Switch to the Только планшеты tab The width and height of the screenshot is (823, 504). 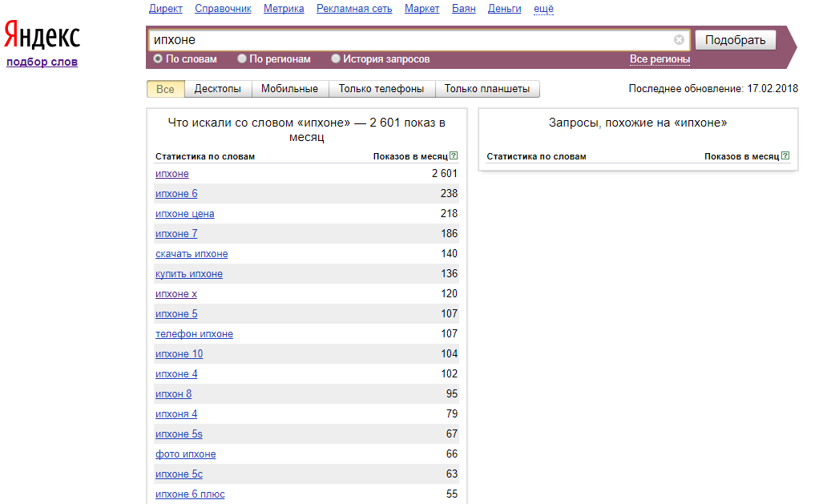pos(487,89)
